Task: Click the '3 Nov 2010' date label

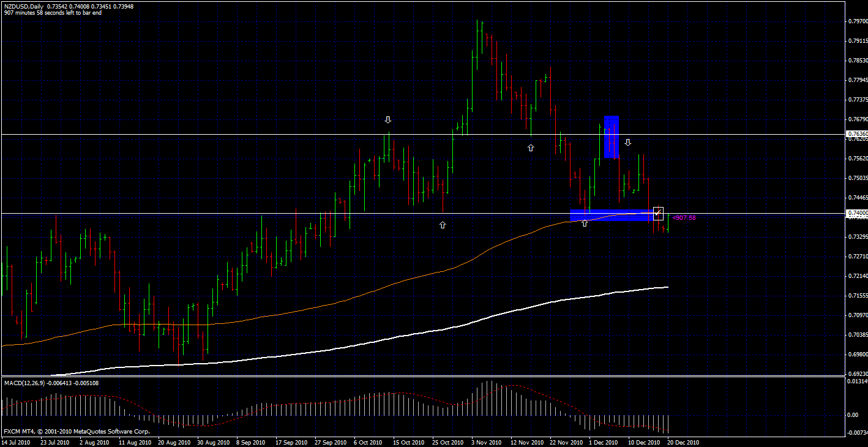Action: pyautogui.click(x=486, y=442)
